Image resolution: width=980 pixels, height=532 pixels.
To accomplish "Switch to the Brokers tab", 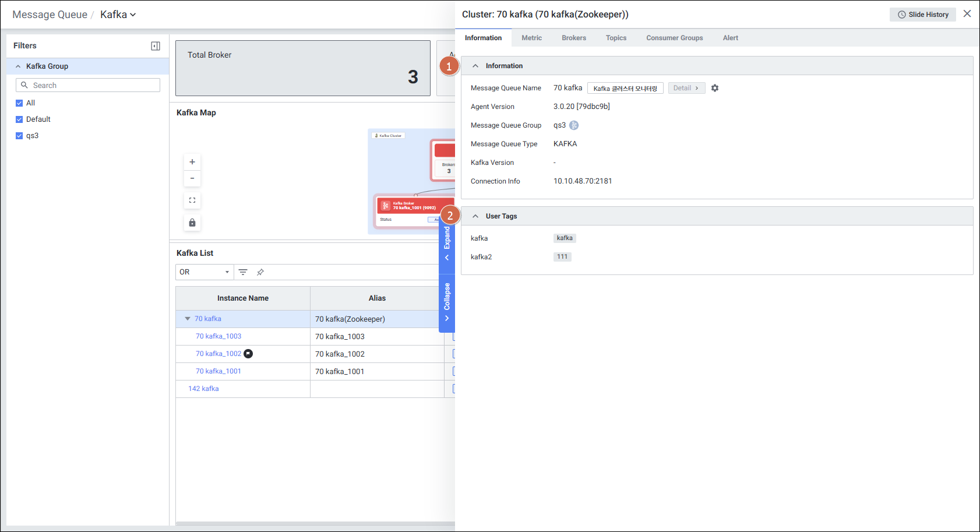I will click(574, 38).
